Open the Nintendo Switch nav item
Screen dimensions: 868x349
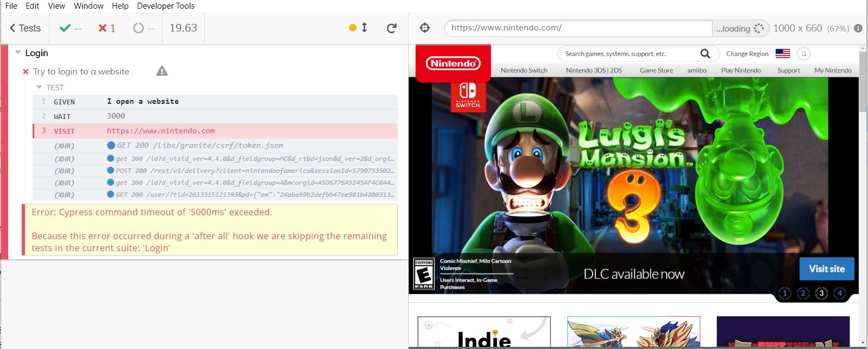pyautogui.click(x=524, y=70)
